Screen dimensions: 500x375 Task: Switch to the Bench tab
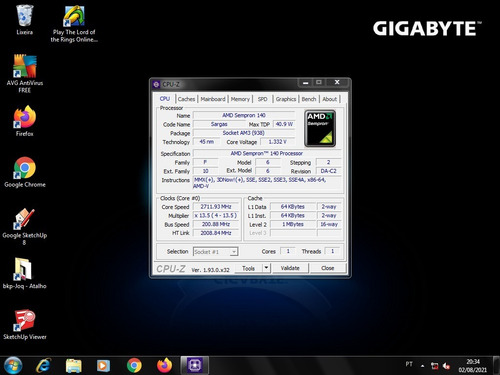tap(309, 99)
